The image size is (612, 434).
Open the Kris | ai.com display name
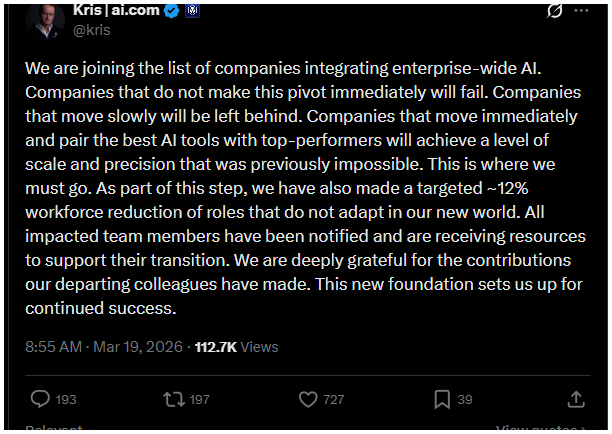point(116,11)
